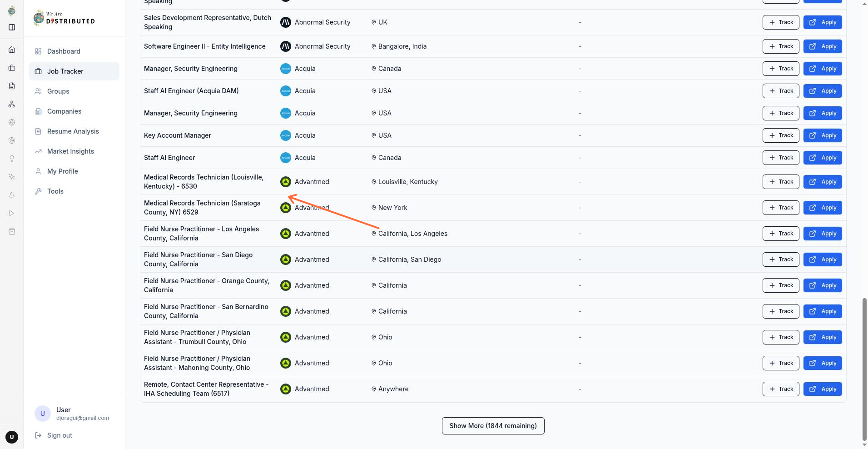Click the Acquia logo in Staff AI Engineer (Acquia DAM) row
Image resolution: width=868 pixels, height=449 pixels.
[286, 91]
